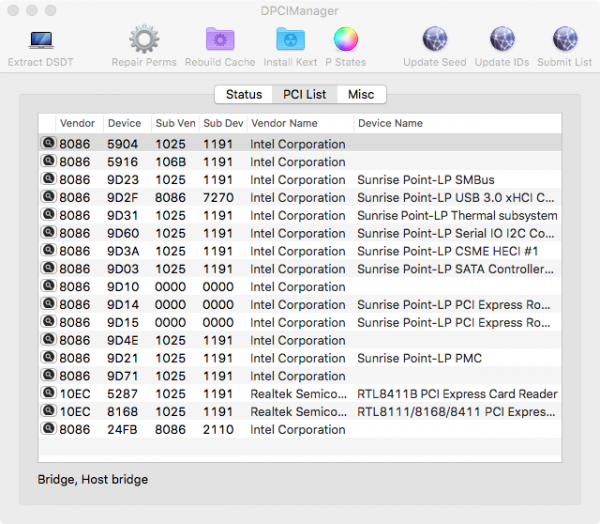Select the PCI List tab
This screenshot has width=600, height=524.
(x=304, y=94)
